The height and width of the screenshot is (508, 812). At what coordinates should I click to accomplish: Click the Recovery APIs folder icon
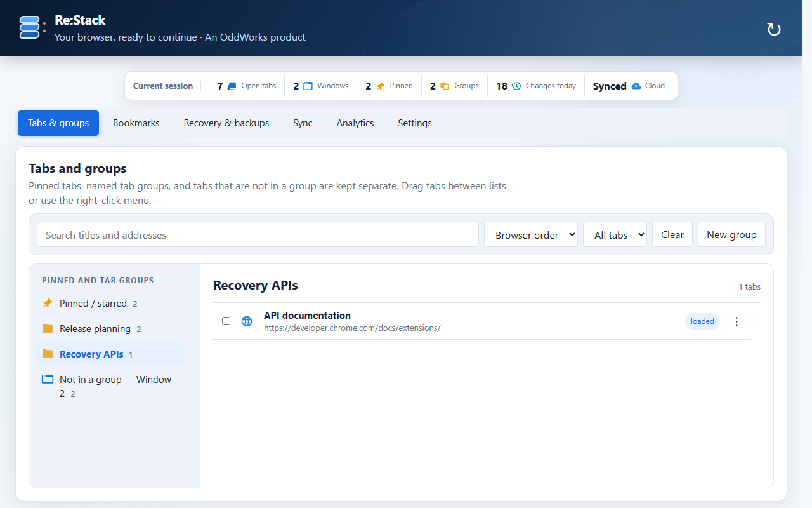tap(48, 354)
